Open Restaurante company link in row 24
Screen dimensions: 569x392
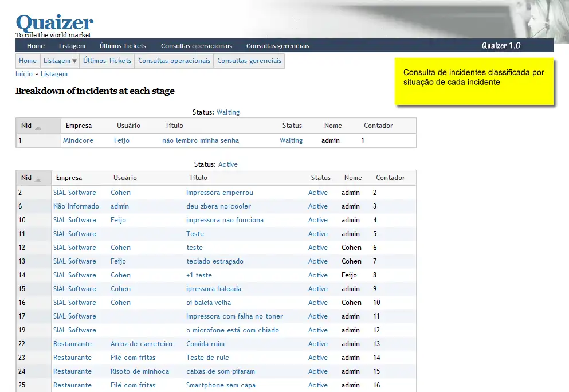[x=72, y=371]
